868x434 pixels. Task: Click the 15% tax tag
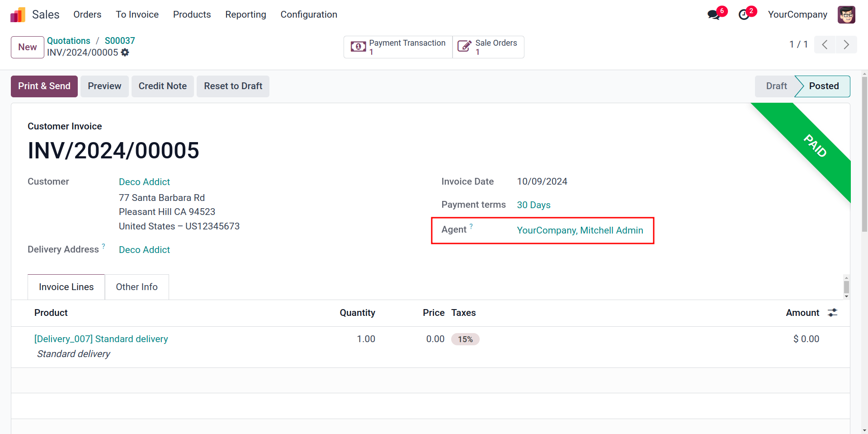[x=465, y=339]
